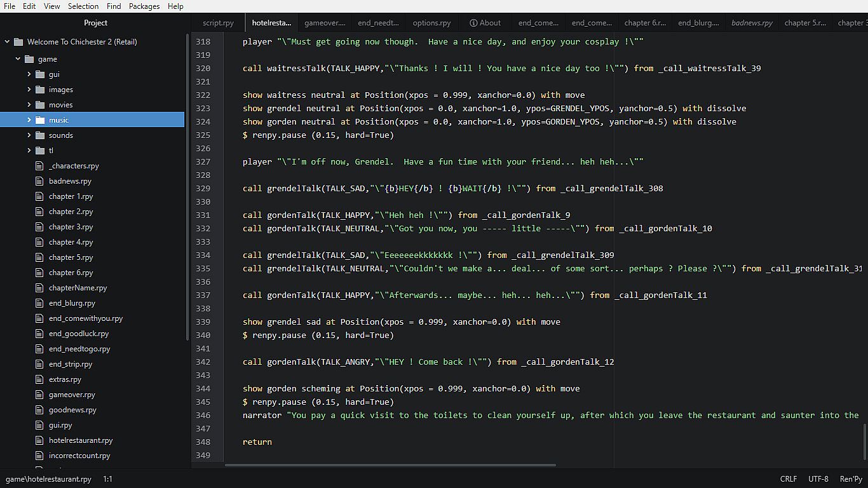Click the file icon next to badnews.rpy

[x=39, y=181]
